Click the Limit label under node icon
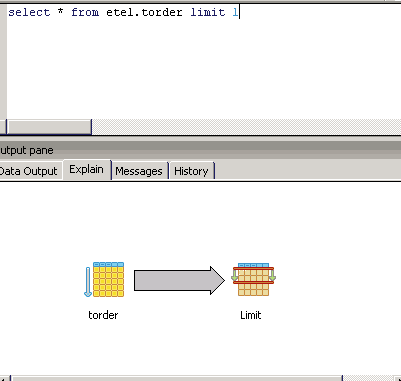Viewport: 401px width, 381px height. (x=251, y=315)
